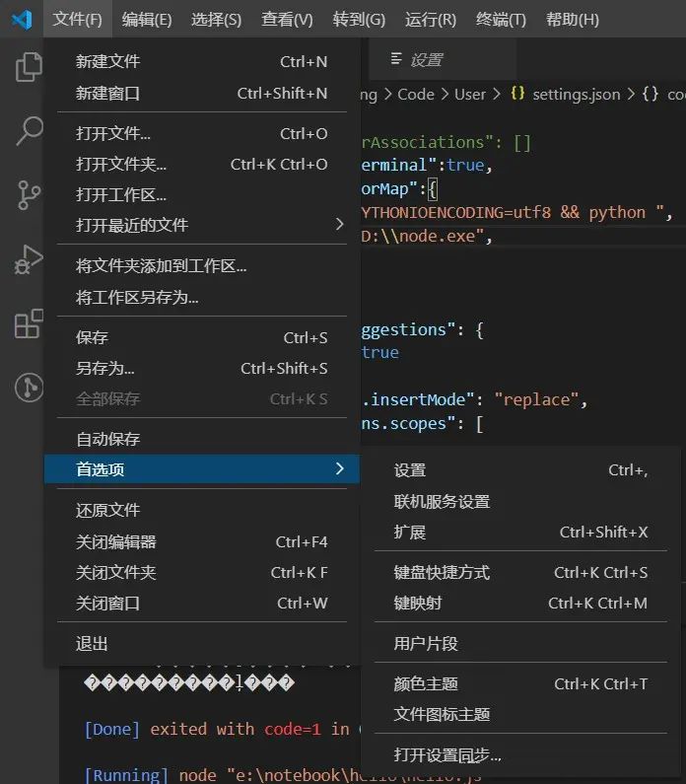This screenshot has height=784, width=686.
Task: Toggle 自动保存 option
Action: pos(202,439)
